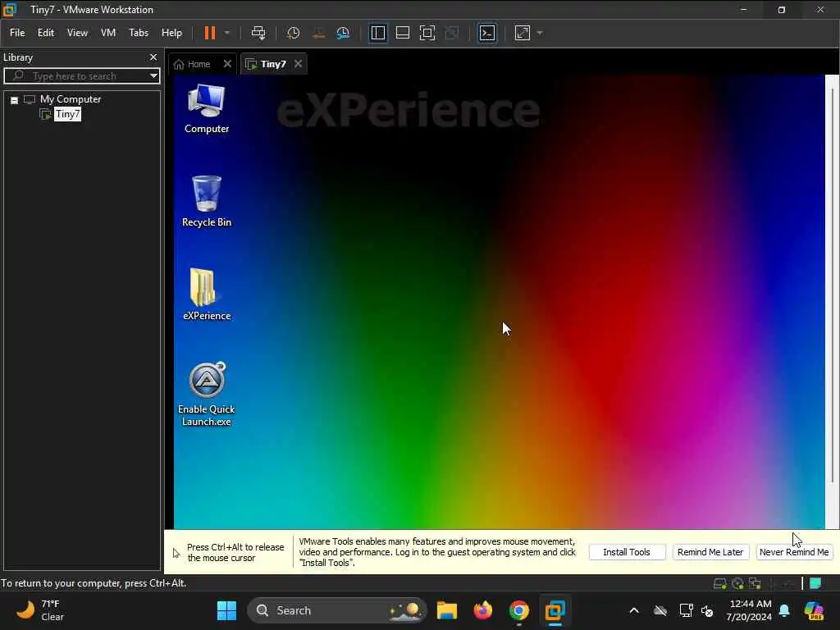The width and height of the screenshot is (840, 630).
Task: Open the Tabs menu
Action: [138, 33]
